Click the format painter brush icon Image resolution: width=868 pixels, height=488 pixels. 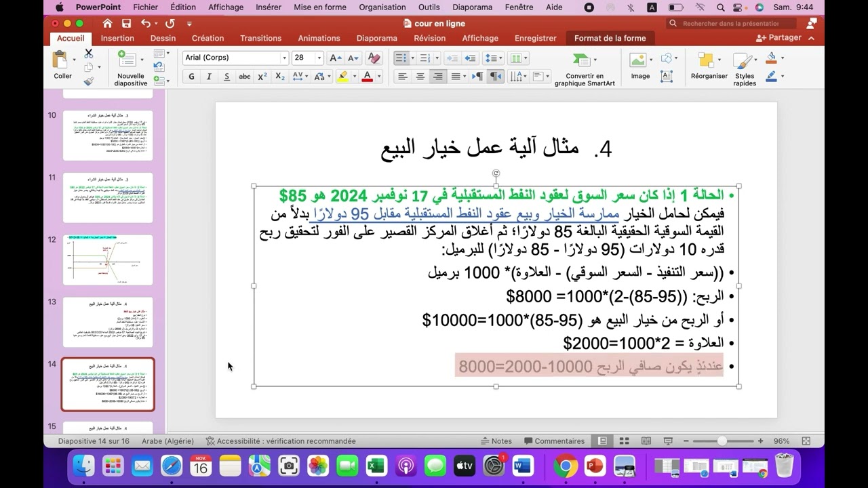tap(88, 82)
